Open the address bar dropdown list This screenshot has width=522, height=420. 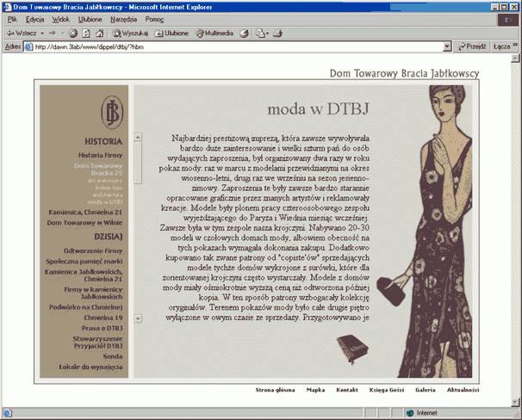447,46
